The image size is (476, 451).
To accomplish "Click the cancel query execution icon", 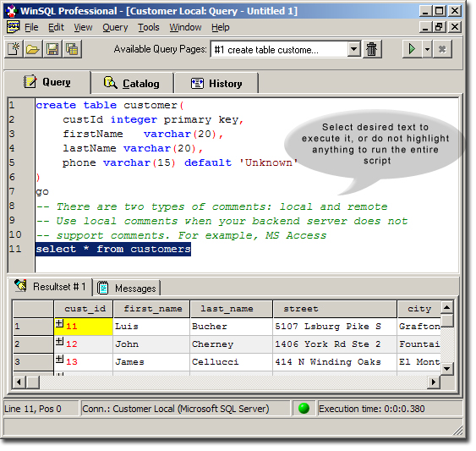I will 442,49.
